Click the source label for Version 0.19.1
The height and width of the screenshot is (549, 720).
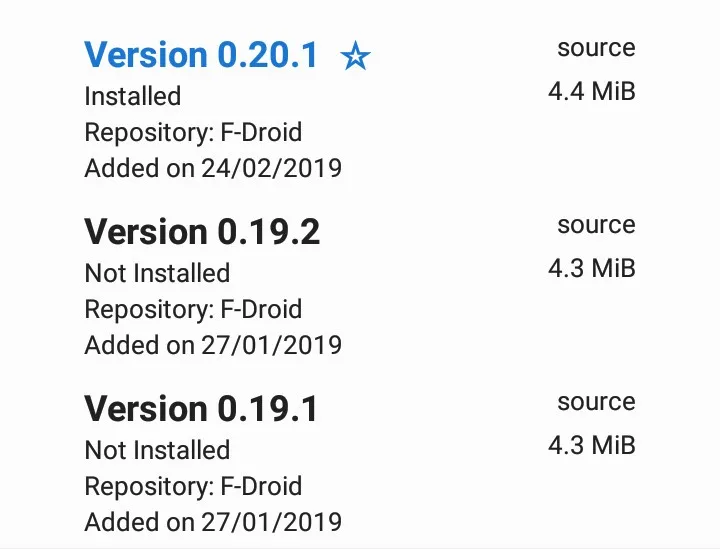tap(596, 402)
